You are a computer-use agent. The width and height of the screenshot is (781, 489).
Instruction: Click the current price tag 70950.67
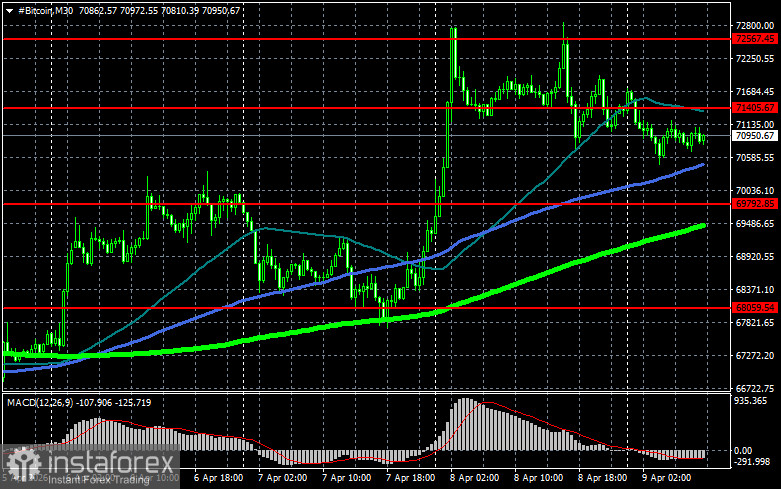tap(755, 135)
